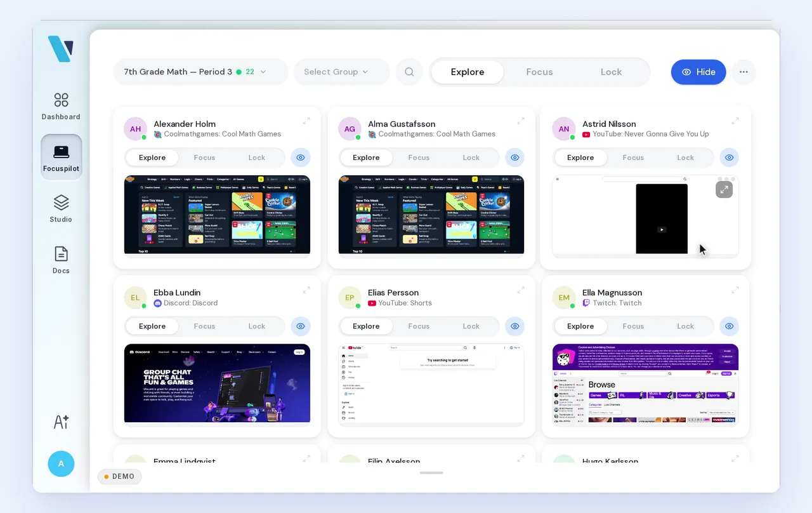Open the Dashboard sidebar icon
This screenshot has height=513, width=812.
(x=61, y=105)
